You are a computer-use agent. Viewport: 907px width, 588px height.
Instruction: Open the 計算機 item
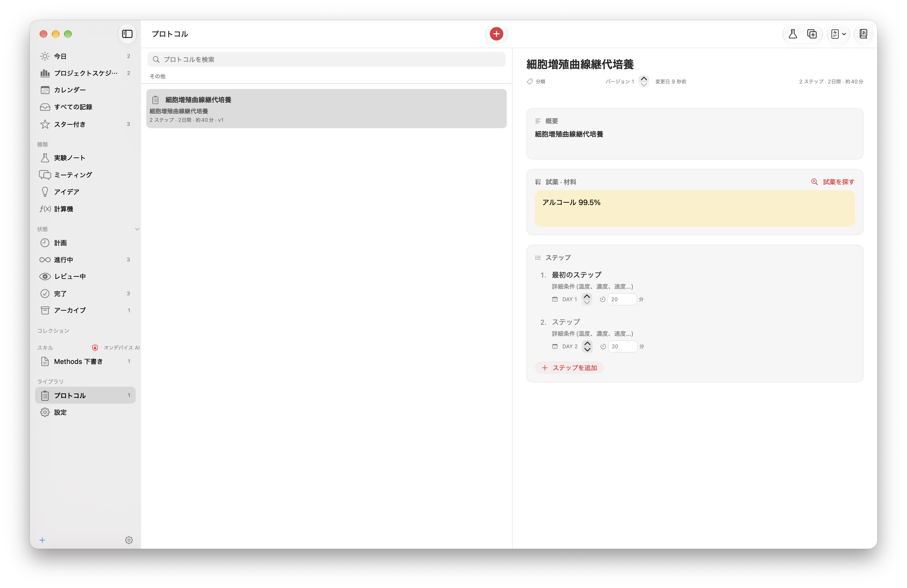pos(85,209)
